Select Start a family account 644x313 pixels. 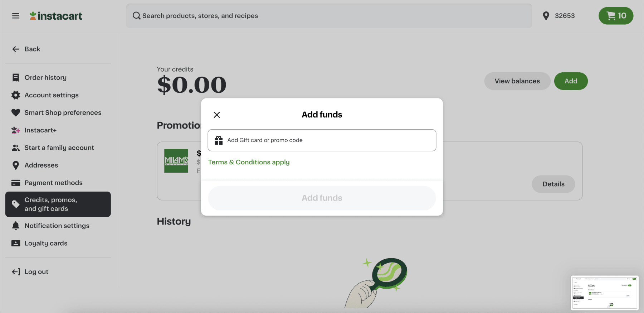[x=59, y=148]
